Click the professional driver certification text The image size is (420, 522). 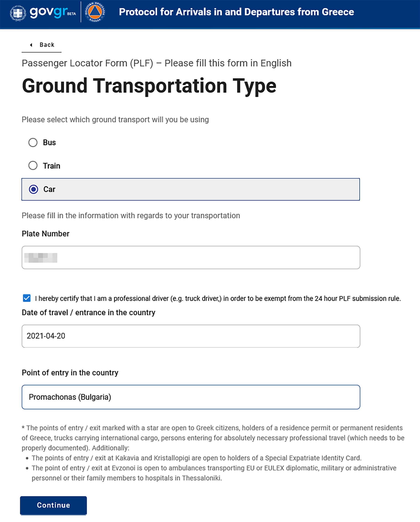click(x=218, y=298)
